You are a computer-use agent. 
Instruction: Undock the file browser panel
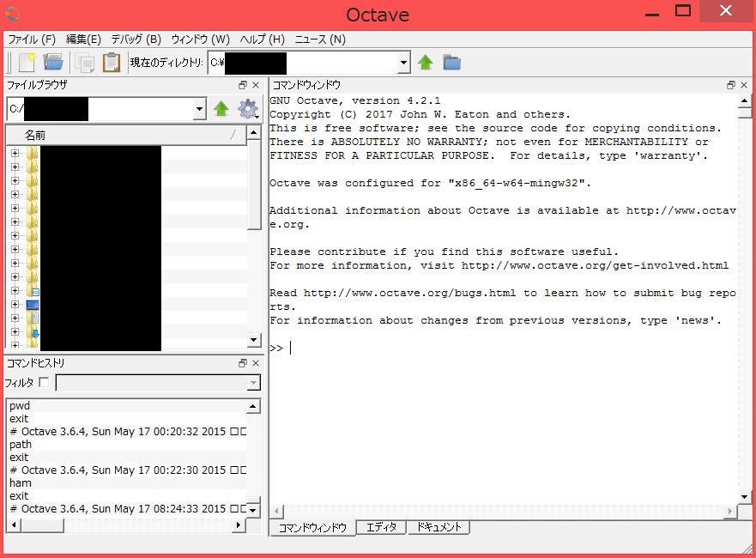[x=243, y=85]
